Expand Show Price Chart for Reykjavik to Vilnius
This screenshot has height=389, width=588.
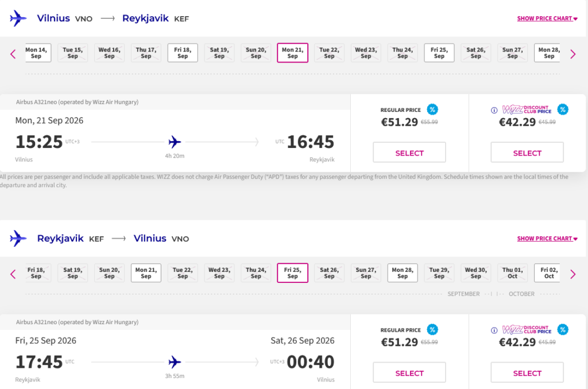click(547, 238)
